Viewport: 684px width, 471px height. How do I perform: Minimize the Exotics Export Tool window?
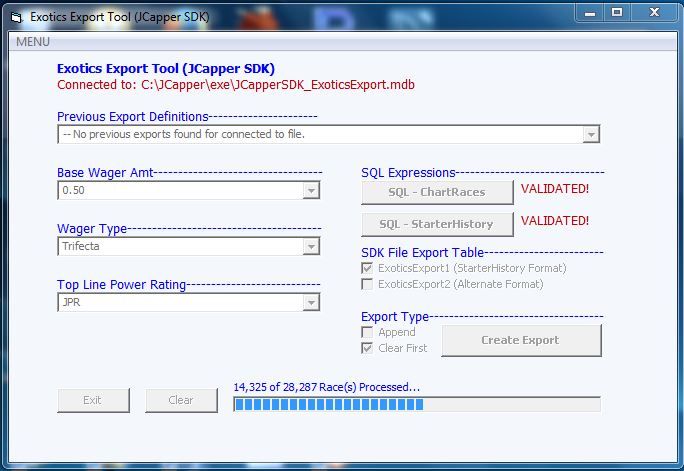pos(590,13)
